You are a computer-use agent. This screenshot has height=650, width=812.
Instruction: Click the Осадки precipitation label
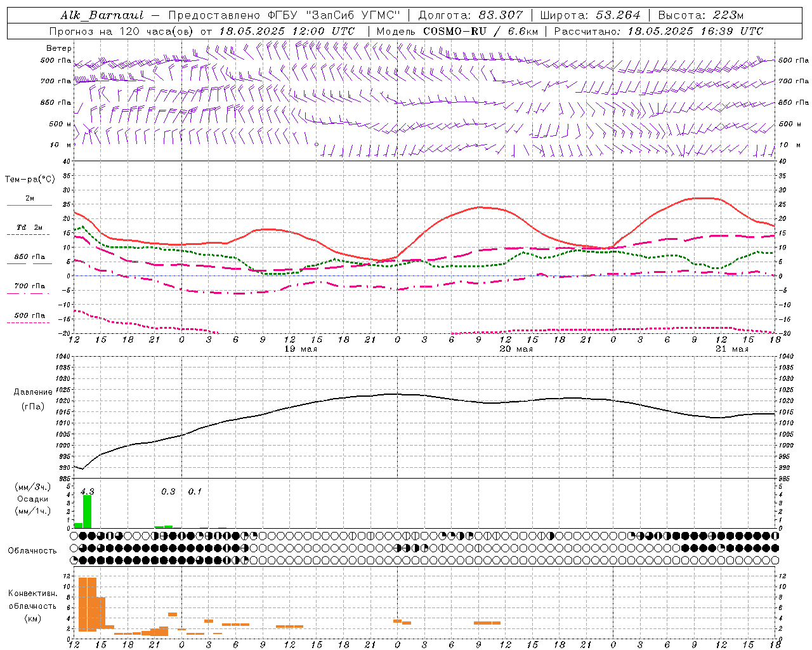[33, 499]
